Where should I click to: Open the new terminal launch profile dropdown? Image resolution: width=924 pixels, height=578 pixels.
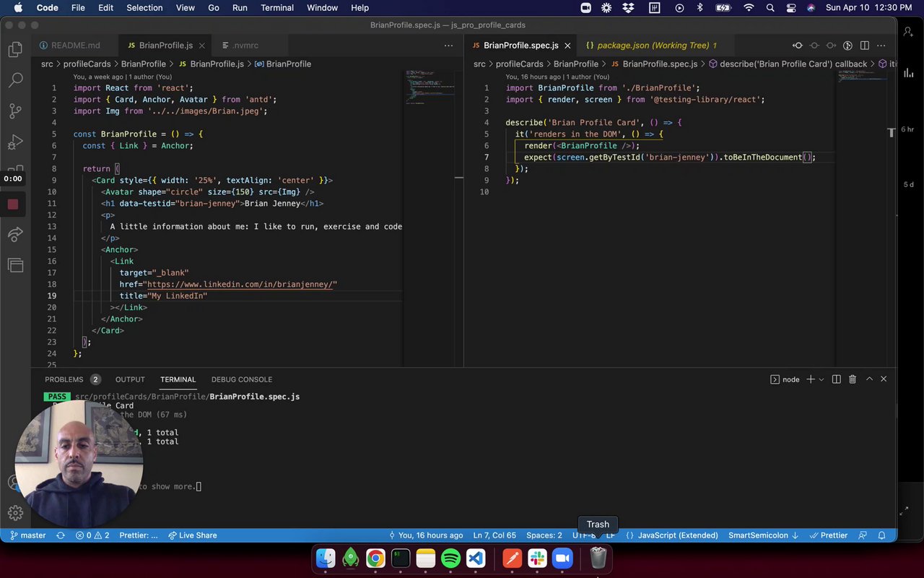tap(821, 379)
